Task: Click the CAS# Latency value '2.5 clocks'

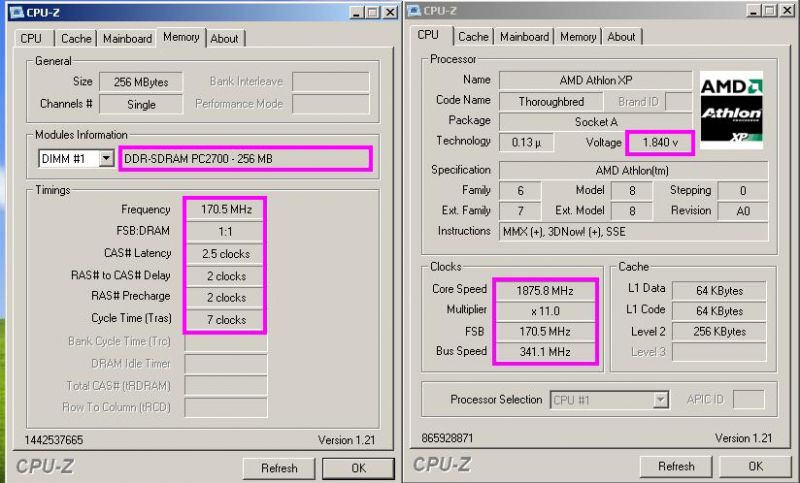Action: point(226,254)
